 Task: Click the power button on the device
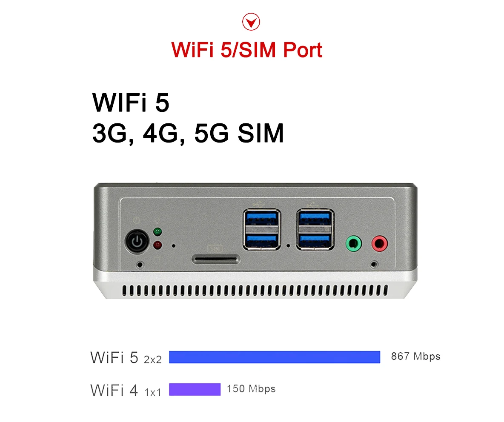[137, 242]
